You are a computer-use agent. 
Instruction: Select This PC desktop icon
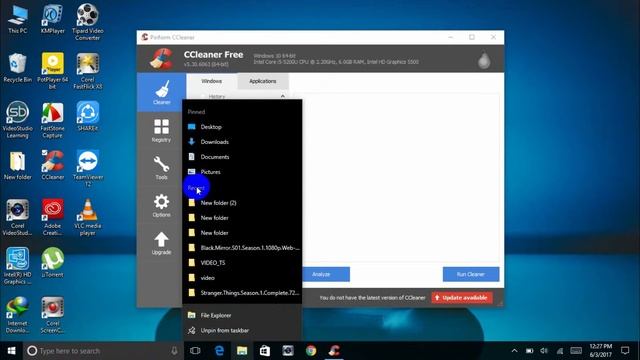[x=18, y=20]
